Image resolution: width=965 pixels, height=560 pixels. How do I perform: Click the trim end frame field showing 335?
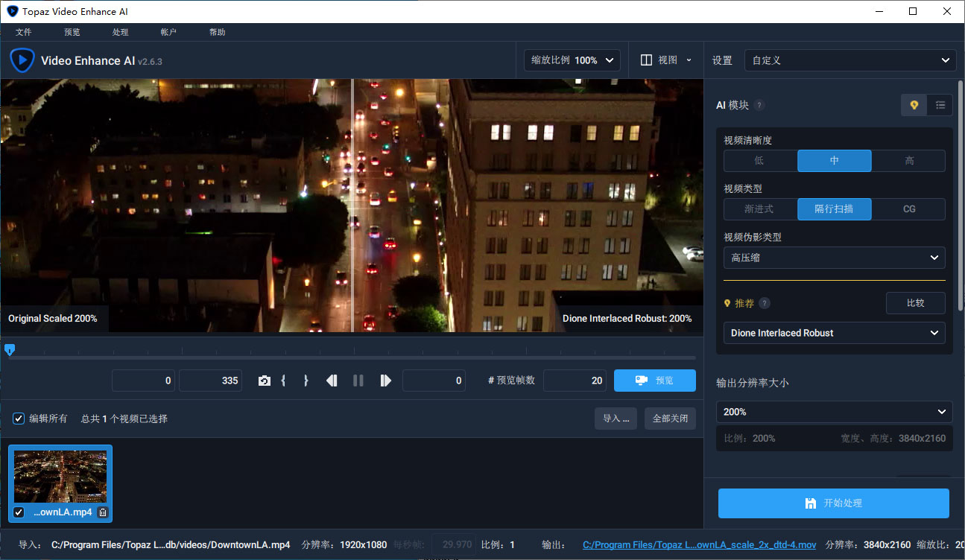click(x=211, y=381)
